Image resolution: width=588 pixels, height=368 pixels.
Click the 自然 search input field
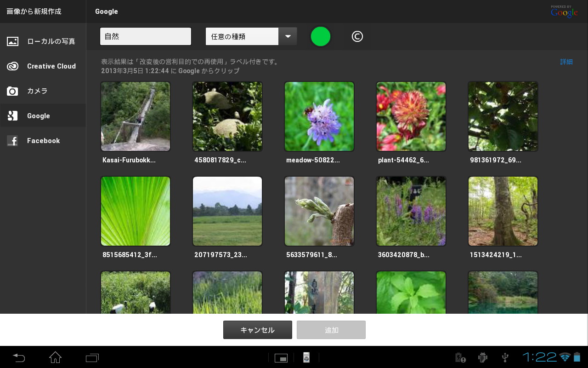(146, 36)
